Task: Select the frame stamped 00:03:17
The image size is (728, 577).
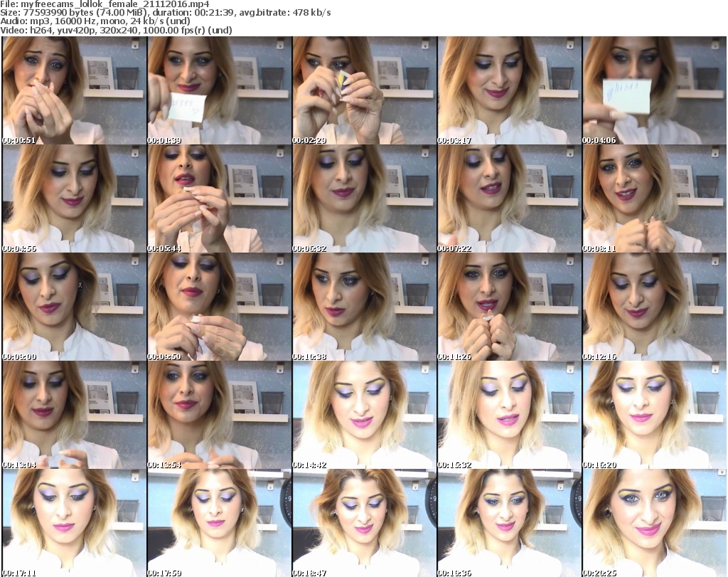Action: tap(509, 90)
